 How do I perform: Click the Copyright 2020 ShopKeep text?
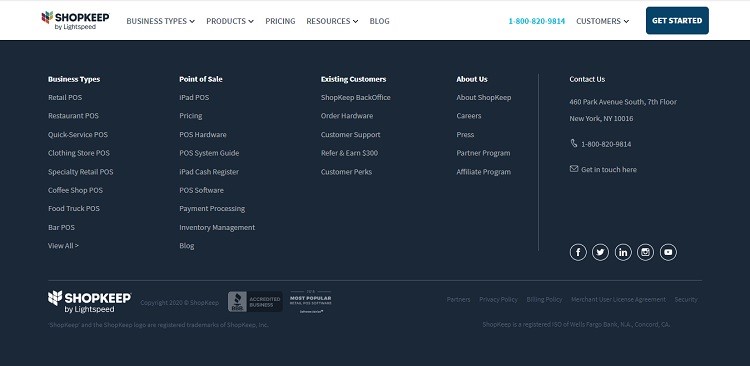(179, 303)
